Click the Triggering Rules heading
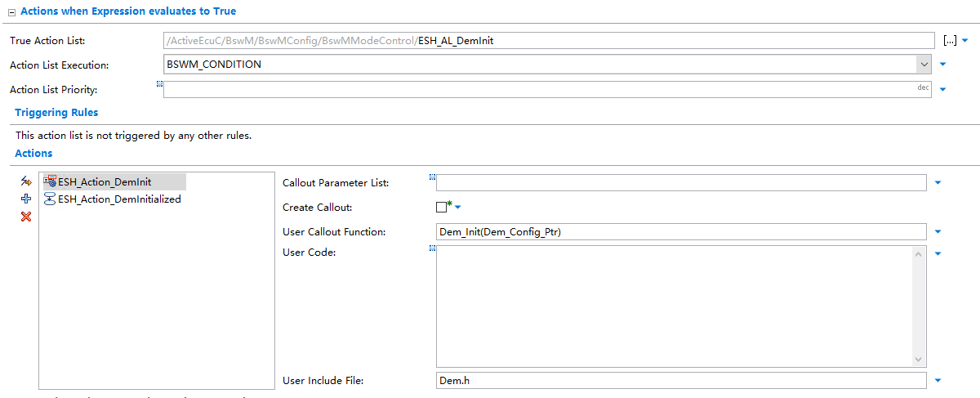 pyautogui.click(x=56, y=113)
